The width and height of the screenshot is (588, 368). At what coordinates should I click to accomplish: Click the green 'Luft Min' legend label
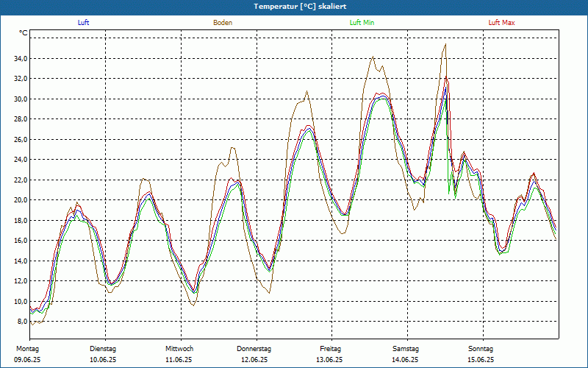pyautogui.click(x=362, y=23)
